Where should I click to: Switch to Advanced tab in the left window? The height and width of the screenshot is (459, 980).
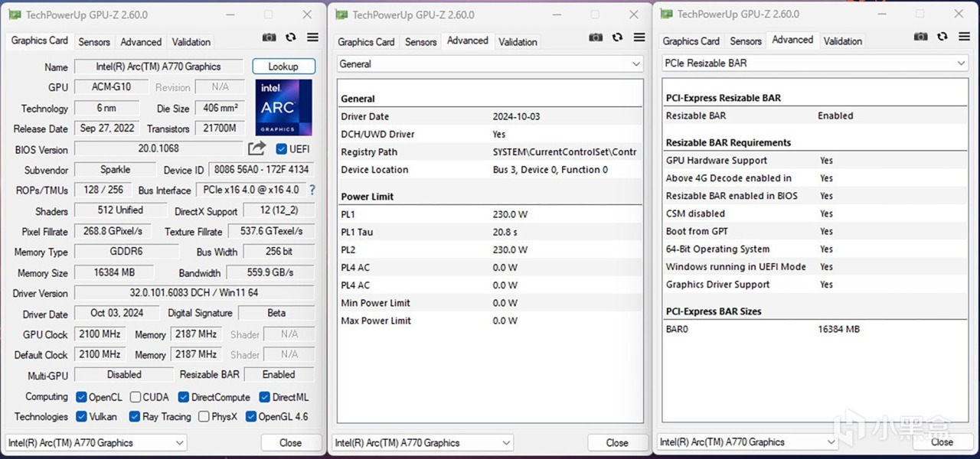(141, 42)
